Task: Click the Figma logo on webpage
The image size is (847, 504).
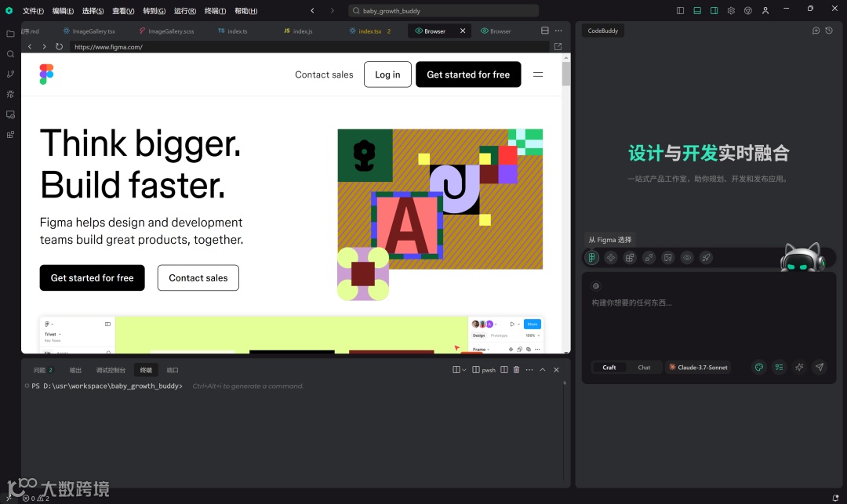Action: 46,74
